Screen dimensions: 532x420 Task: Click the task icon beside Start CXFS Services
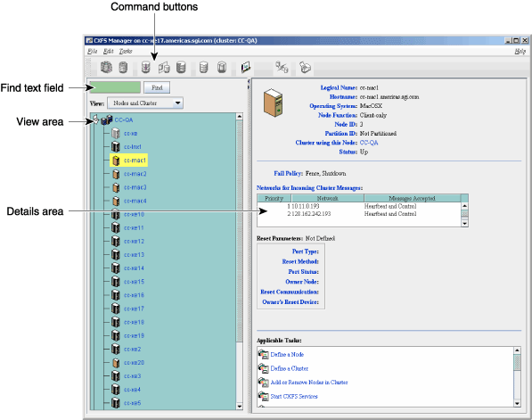(x=263, y=396)
